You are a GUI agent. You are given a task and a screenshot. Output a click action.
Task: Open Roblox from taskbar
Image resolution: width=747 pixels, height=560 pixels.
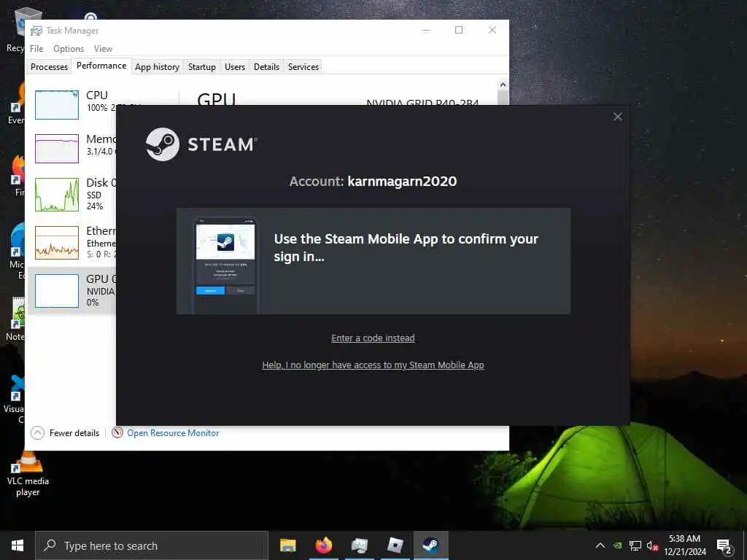coord(395,545)
